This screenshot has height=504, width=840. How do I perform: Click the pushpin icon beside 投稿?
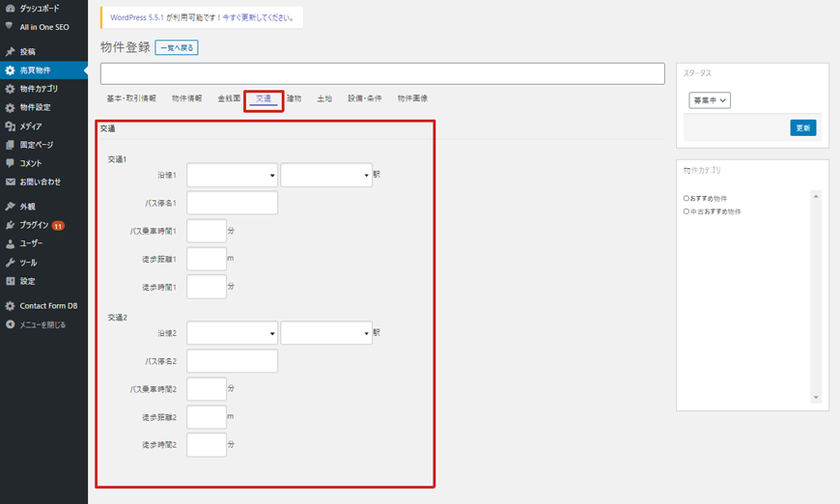pyautogui.click(x=10, y=51)
